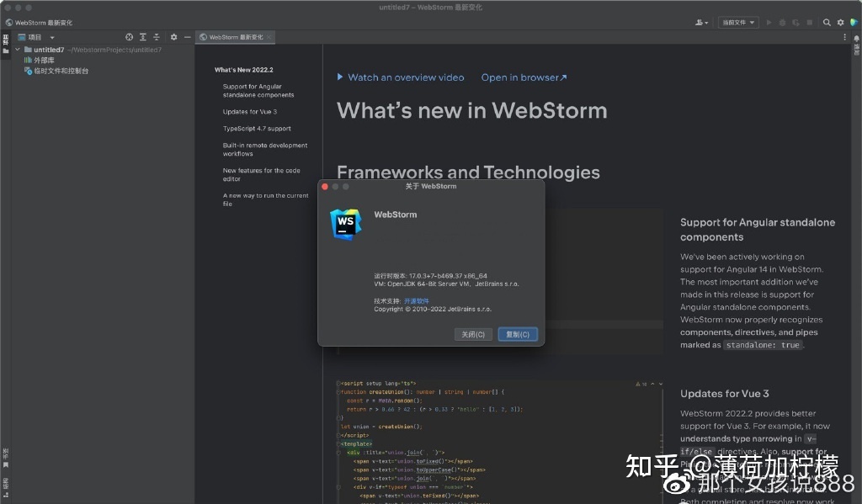
Task: Click 开源软件 link in About dialog
Action: pos(416,301)
